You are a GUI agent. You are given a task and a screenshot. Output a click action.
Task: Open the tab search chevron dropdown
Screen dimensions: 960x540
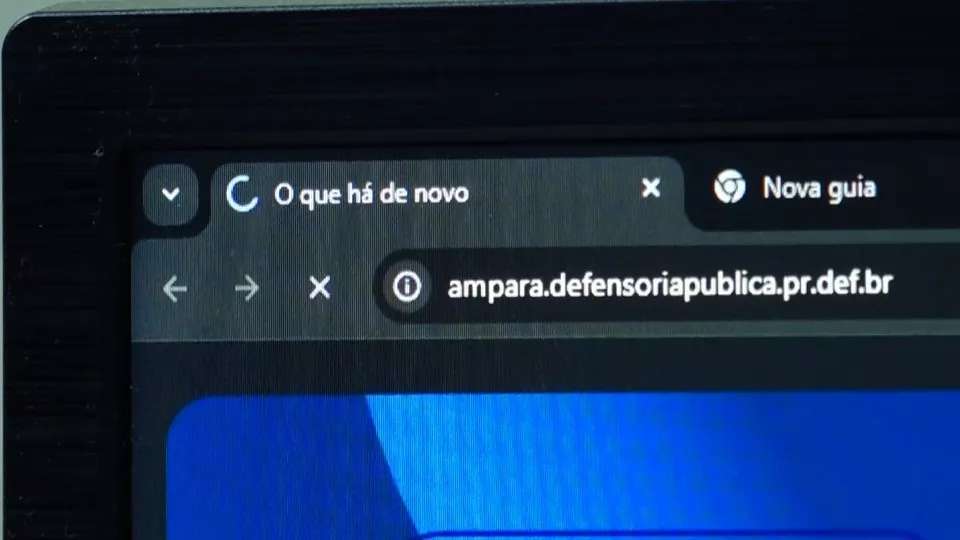coord(171,195)
